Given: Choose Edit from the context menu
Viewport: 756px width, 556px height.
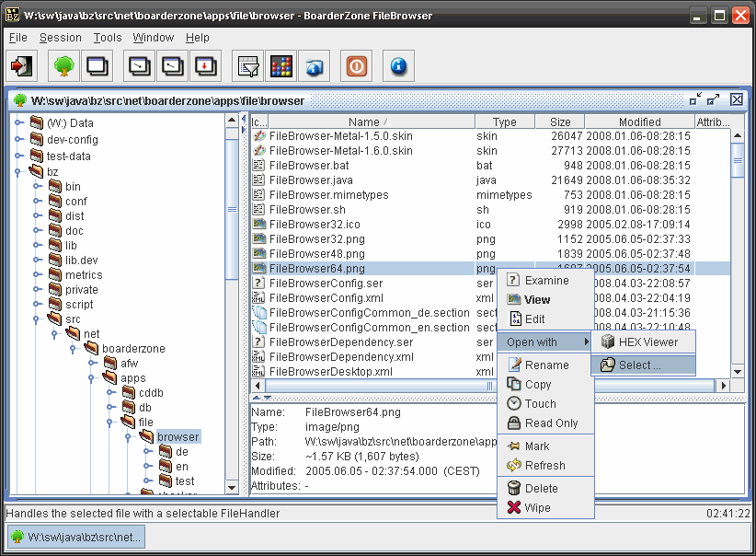Looking at the screenshot, I should pyautogui.click(x=545, y=319).
